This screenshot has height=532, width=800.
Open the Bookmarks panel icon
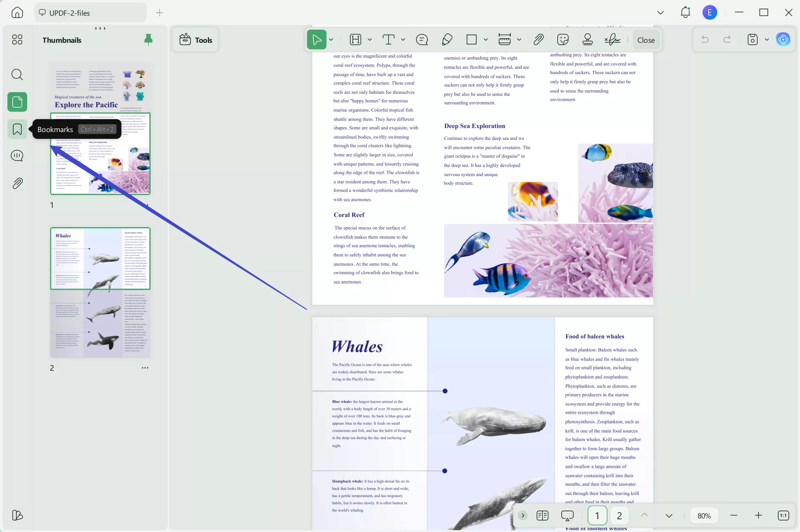[17, 129]
